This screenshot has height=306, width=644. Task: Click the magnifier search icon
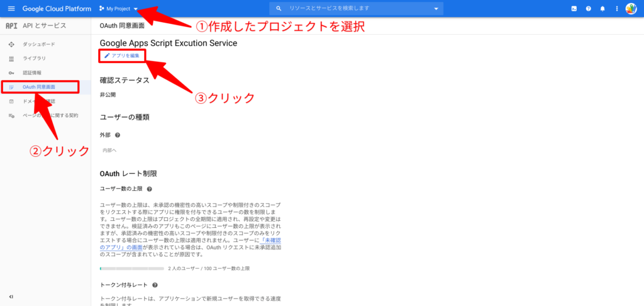[279, 9]
